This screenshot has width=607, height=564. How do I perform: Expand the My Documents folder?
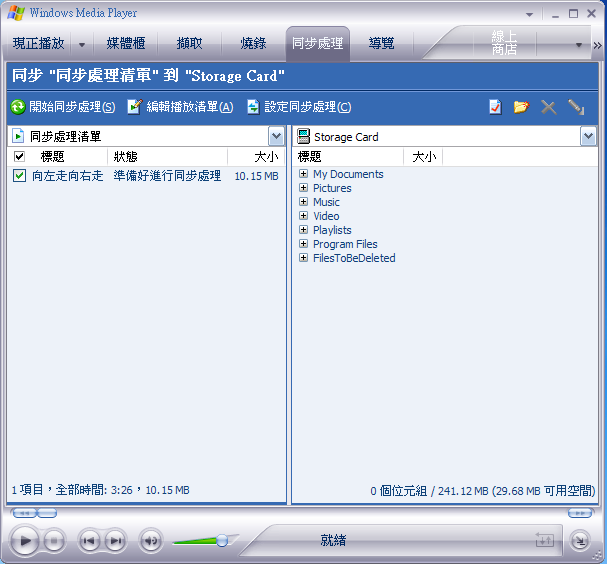(304, 173)
